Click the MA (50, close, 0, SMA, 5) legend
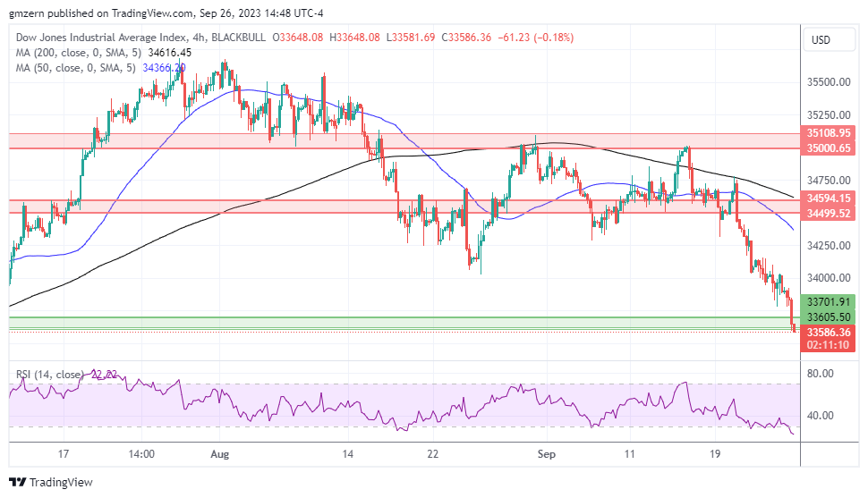Viewport: 868px width, 498px height. coord(75,68)
